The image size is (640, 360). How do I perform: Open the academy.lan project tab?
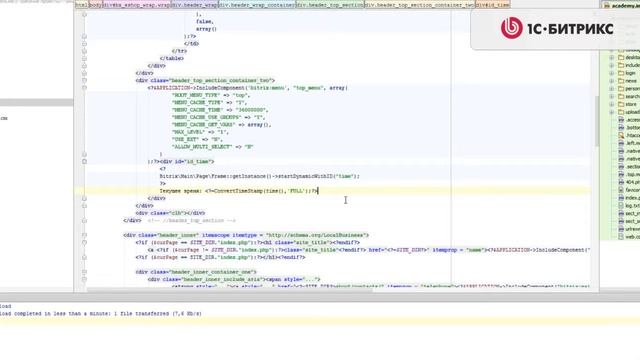click(x=621, y=5)
